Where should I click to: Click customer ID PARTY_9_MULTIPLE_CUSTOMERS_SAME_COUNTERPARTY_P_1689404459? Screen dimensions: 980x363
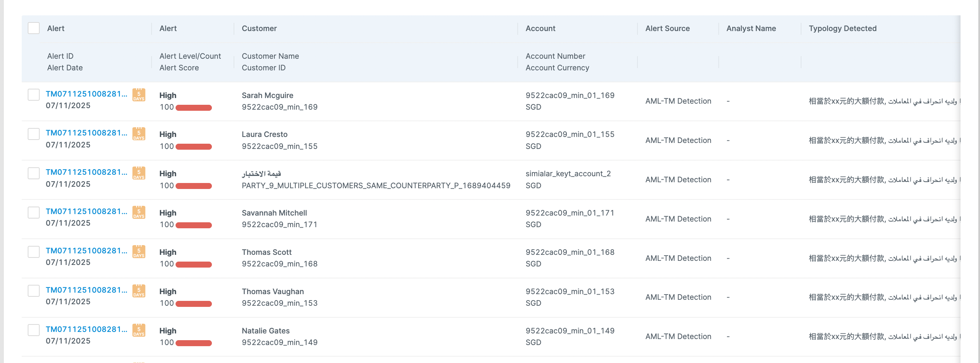(376, 186)
